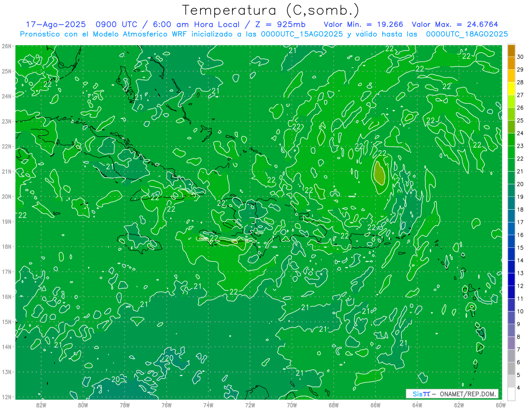Click the 19N latitude axis label
The height and width of the screenshot is (411, 532).
click(x=7, y=221)
